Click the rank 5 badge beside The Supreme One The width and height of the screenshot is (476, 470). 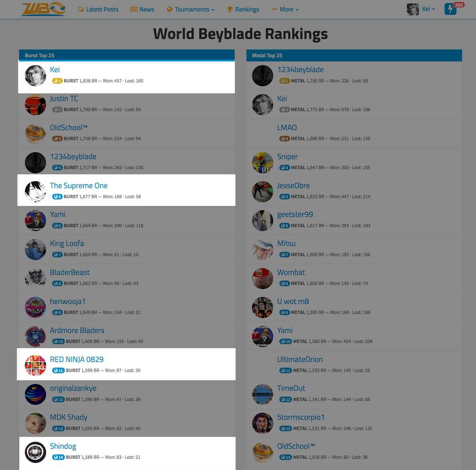pyautogui.click(x=57, y=197)
